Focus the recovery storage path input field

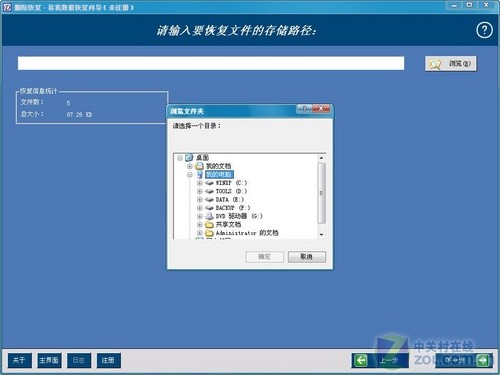point(211,63)
